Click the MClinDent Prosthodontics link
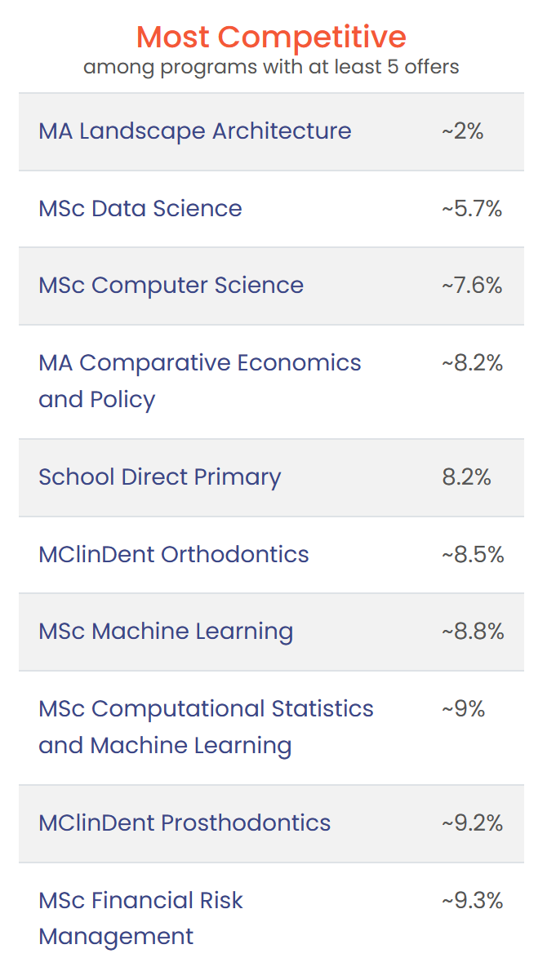The height and width of the screenshot is (980, 556). 185,823
